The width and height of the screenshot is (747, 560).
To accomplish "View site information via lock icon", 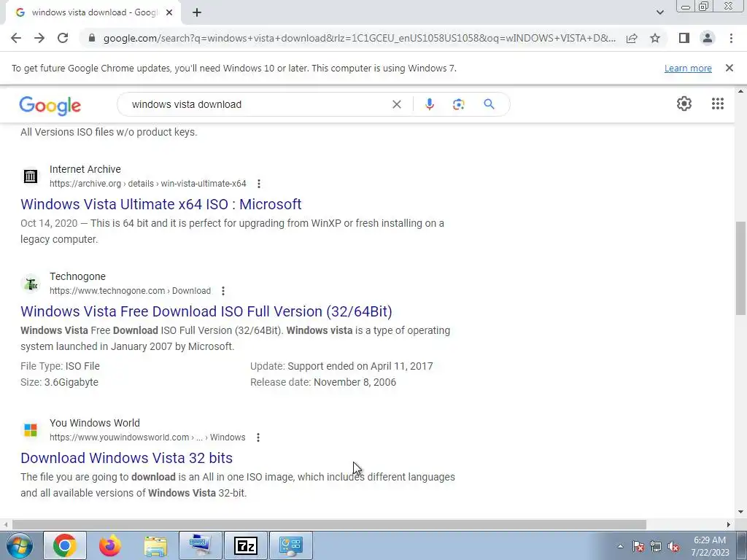I will pos(92,38).
